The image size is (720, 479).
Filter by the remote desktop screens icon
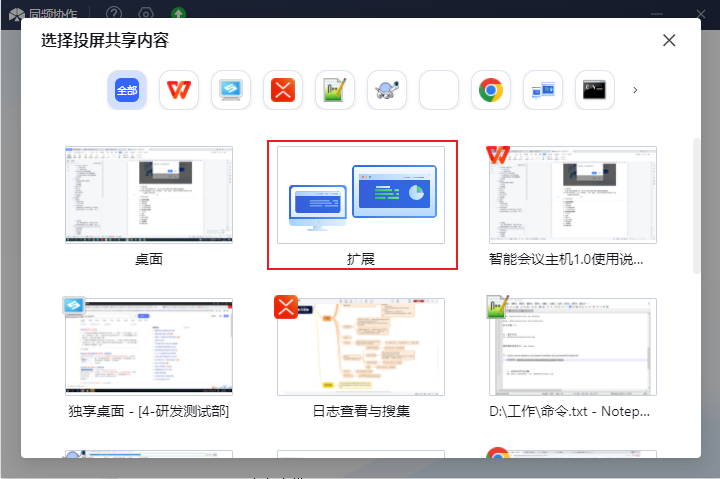(543, 90)
